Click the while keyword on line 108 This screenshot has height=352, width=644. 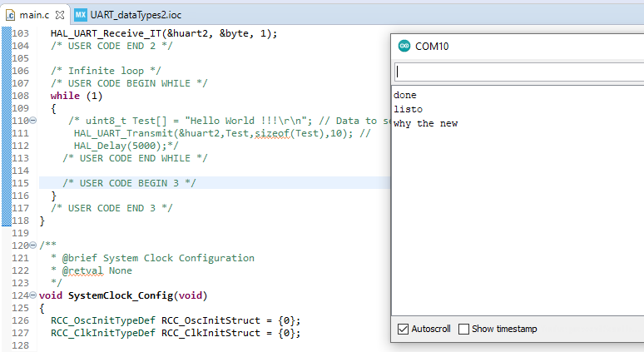point(65,96)
